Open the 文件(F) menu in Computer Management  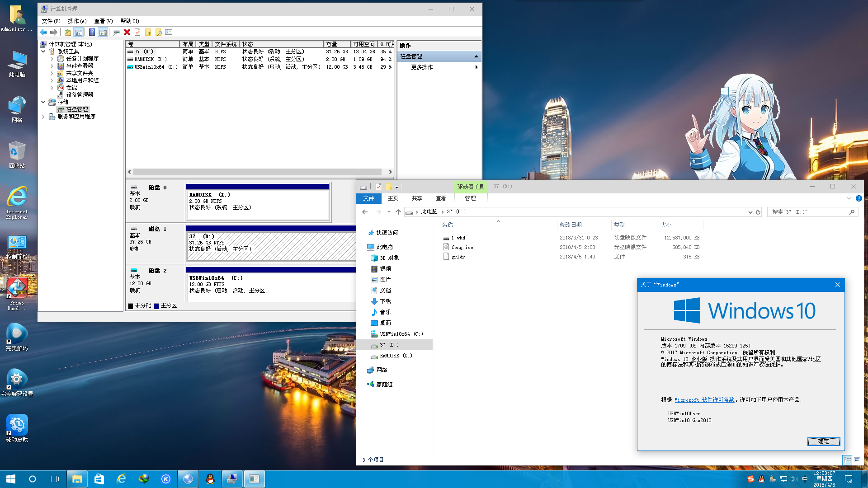(51, 21)
